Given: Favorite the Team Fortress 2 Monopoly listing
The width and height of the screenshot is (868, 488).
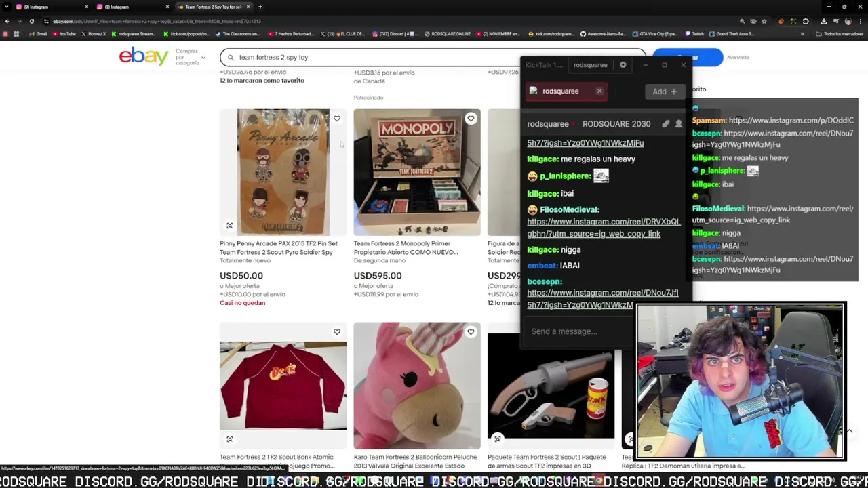Looking at the screenshot, I should (471, 119).
